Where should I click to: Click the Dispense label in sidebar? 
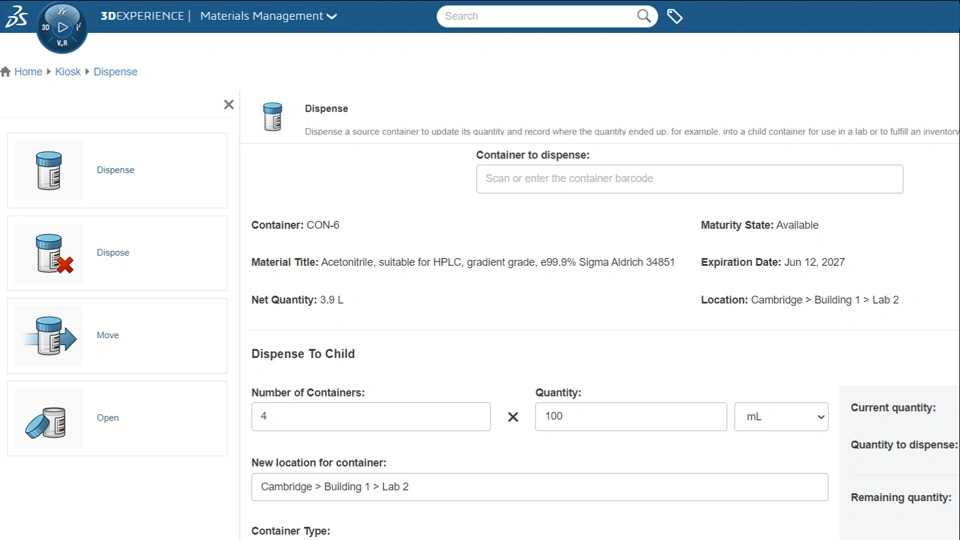click(115, 170)
